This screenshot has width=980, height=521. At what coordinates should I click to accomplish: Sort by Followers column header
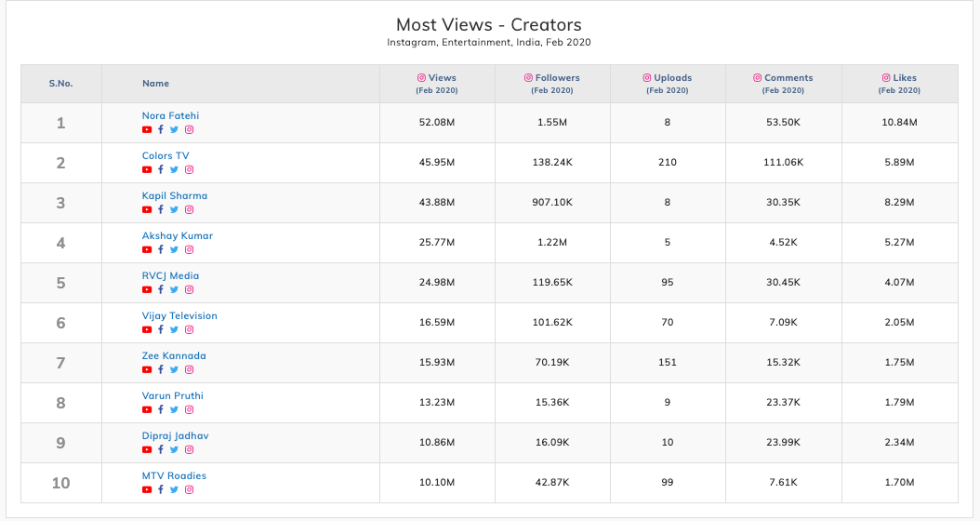(552, 78)
